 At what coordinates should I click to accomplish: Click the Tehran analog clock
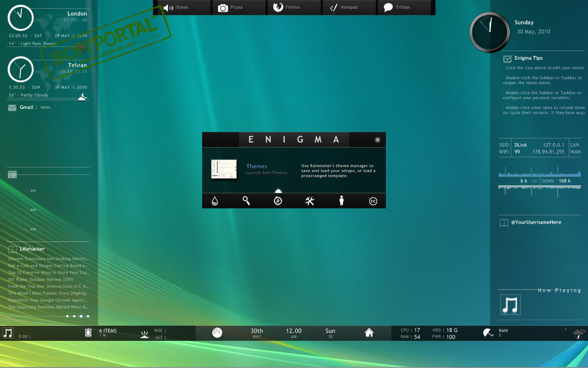pyautogui.click(x=21, y=69)
